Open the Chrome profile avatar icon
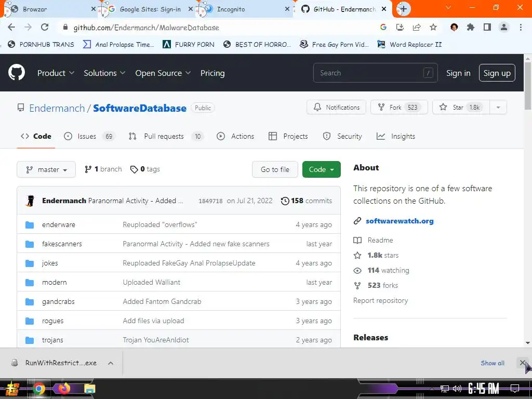 504,27
